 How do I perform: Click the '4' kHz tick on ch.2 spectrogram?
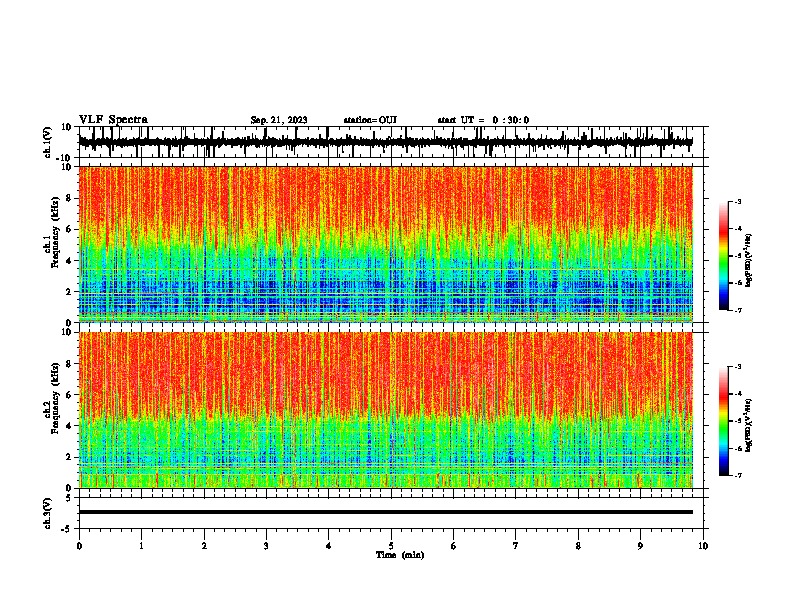point(69,426)
